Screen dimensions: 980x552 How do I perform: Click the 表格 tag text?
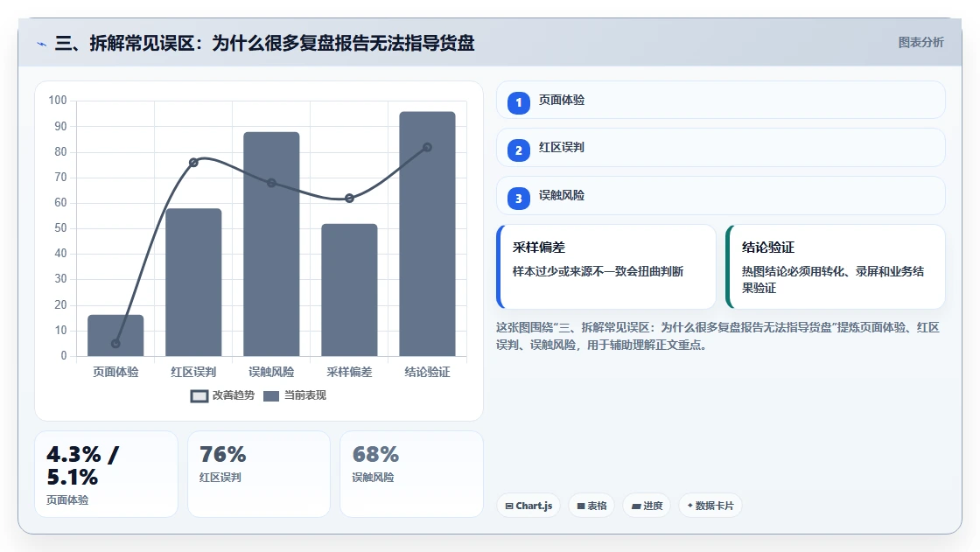[597, 506]
